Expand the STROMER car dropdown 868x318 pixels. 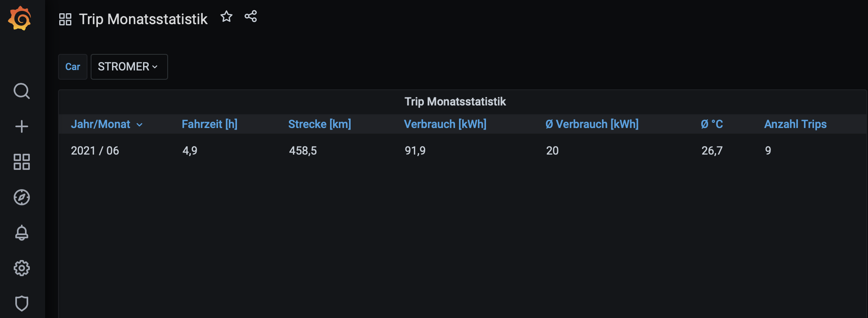click(x=129, y=67)
